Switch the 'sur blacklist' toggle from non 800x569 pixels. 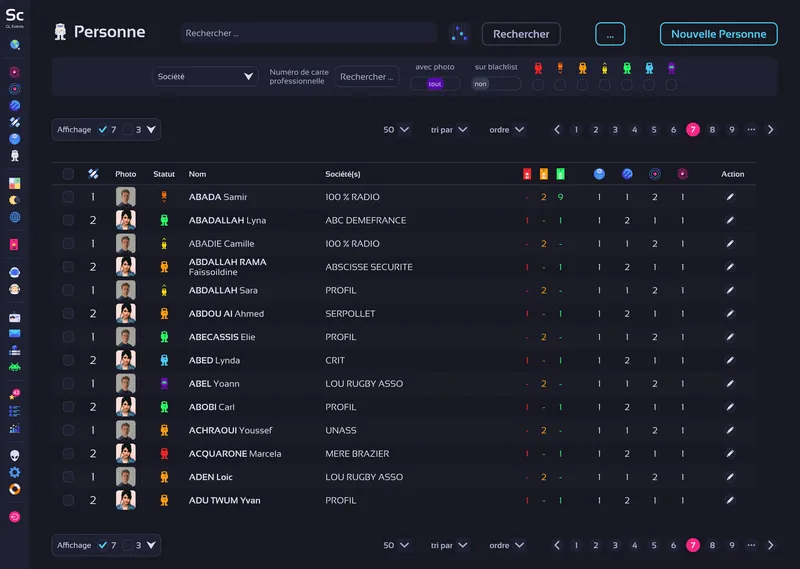(496, 84)
